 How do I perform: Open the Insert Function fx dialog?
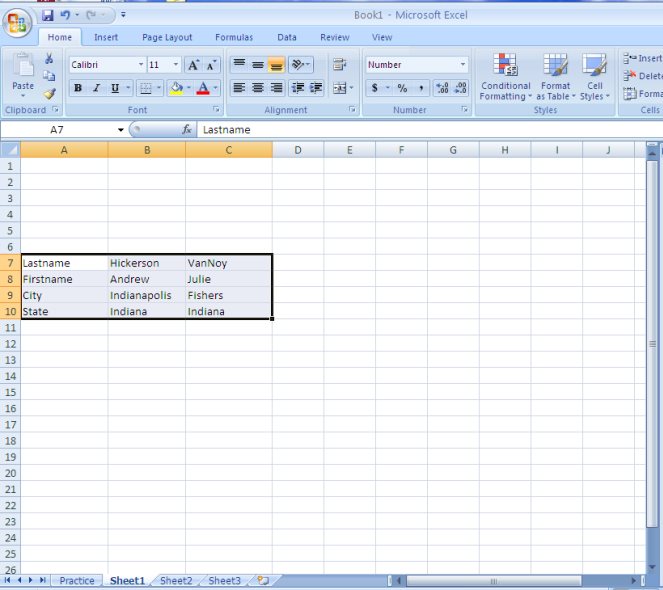186,129
